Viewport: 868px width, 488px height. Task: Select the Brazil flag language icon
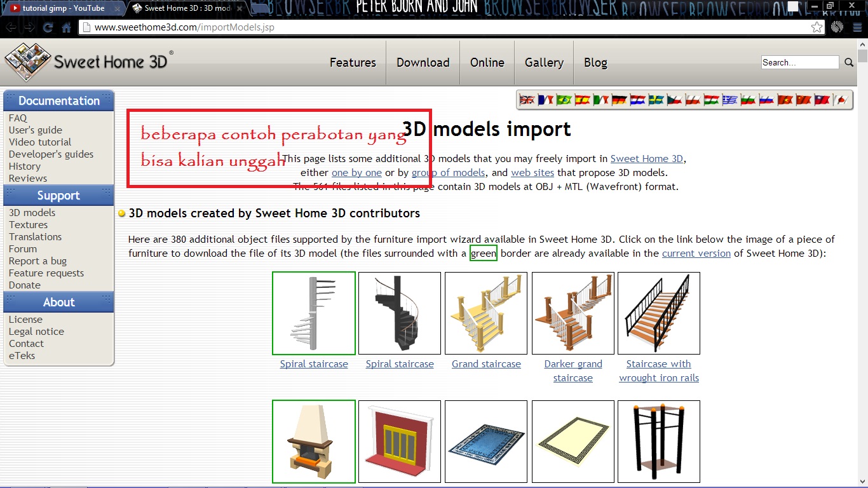click(564, 100)
